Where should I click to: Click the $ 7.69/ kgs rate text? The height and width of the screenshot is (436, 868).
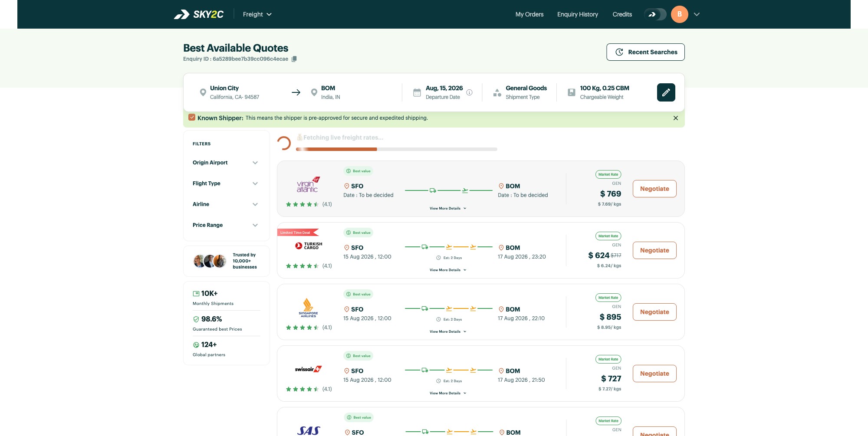coord(609,204)
